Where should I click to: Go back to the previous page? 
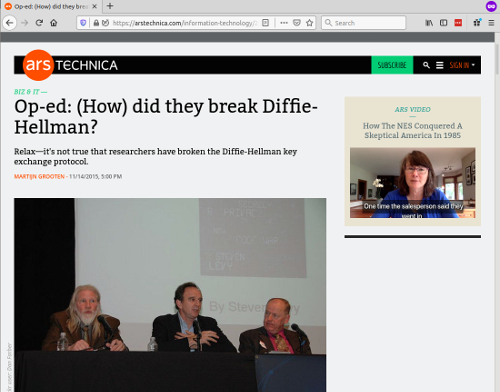click(10, 23)
